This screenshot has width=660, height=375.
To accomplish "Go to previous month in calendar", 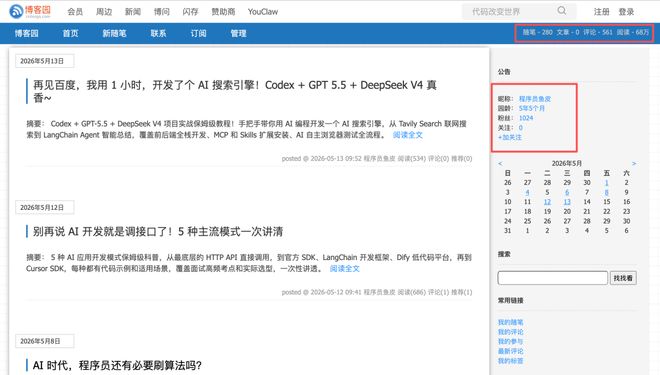I will click(x=500, y=163).
